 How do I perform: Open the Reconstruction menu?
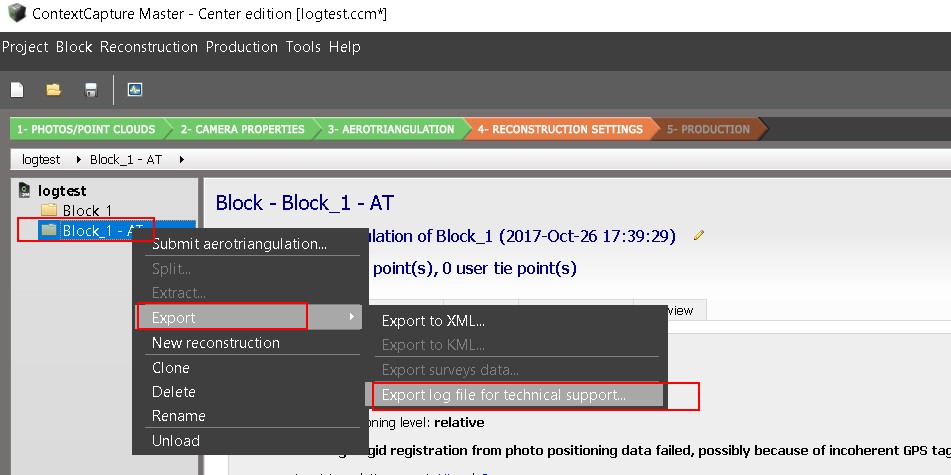(149, 47)
